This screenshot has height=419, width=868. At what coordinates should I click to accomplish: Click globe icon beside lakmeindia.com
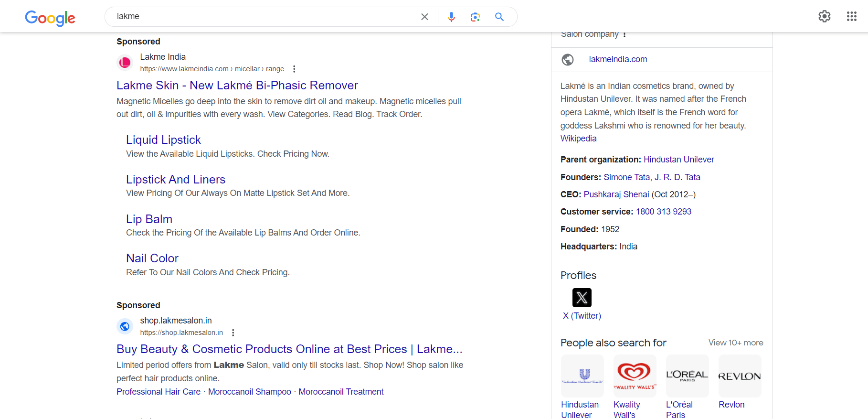click(568, 60)
